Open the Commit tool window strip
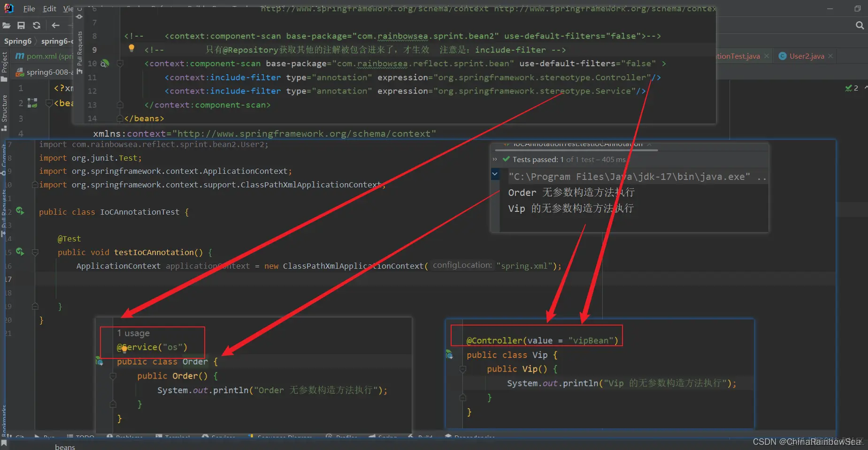The image size is (868, 450). click(4, 160)
